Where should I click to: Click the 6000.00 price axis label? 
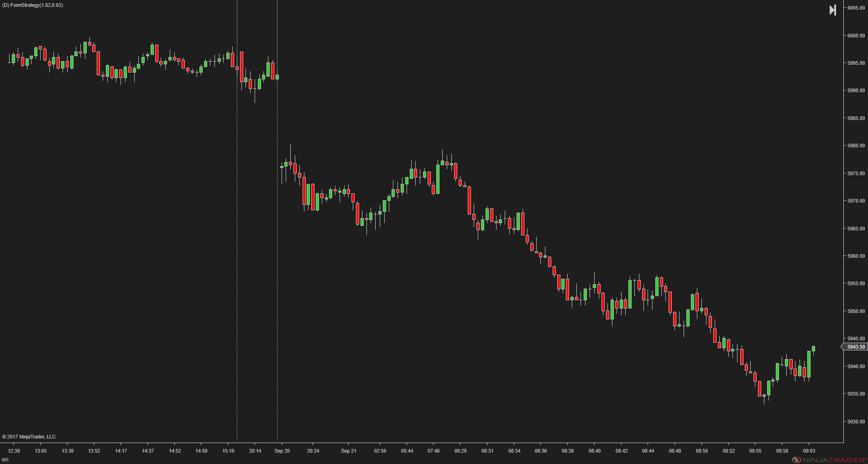click(856, 36)
